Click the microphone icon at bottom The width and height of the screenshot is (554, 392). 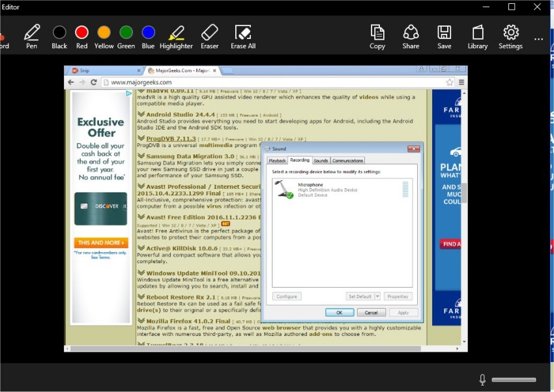coord(482,380)
